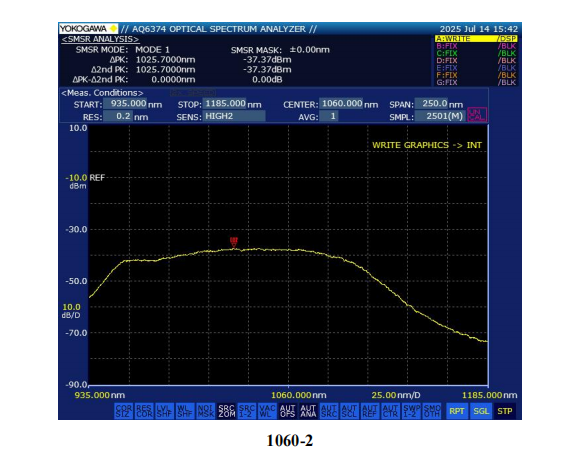Image resolution: width=582 pixels, height=468 pixels.
Task: Click the RES COR status indicator
Action: (x=144, y=411)
